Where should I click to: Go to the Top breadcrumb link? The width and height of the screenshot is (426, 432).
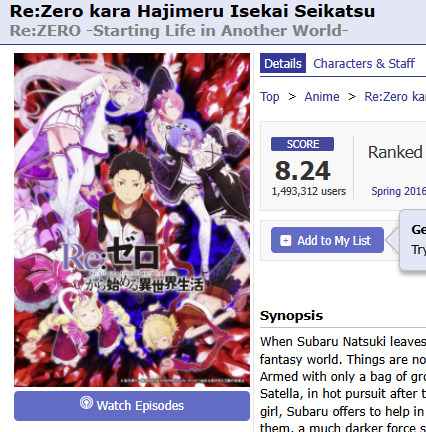pyautogui.click(x=269, y=97)
